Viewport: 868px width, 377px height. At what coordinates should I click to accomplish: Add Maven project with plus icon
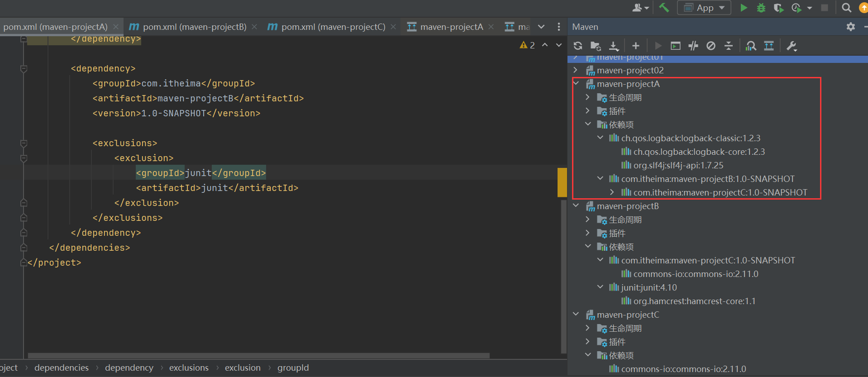tap(636, 46)
